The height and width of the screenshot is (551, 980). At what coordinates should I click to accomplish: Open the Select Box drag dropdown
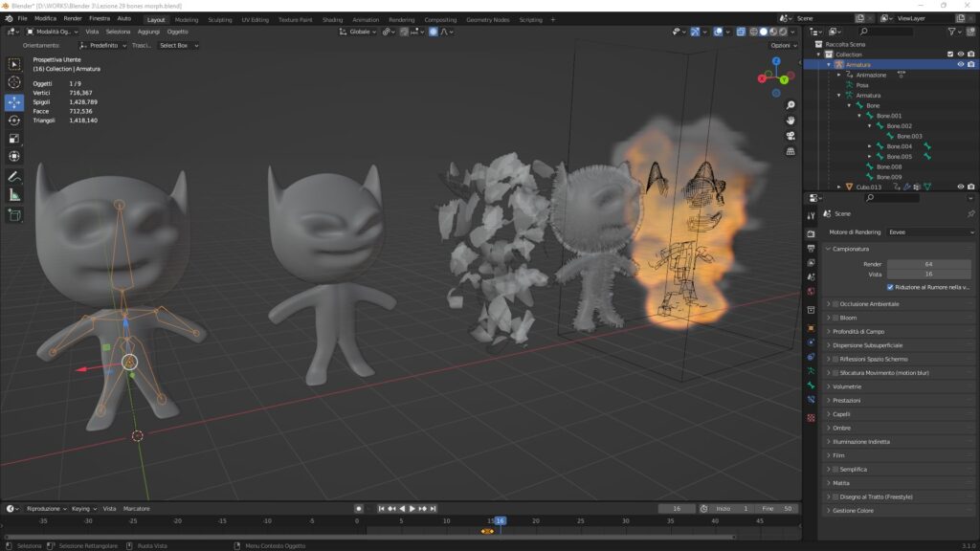[x=178, y=46]
